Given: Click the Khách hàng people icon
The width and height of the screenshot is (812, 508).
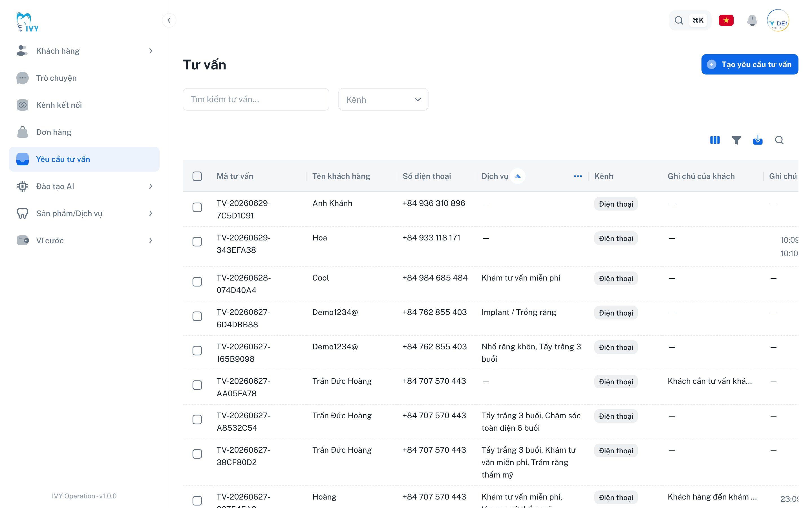Looking at the screenshot, I should [x=22, y=51].
